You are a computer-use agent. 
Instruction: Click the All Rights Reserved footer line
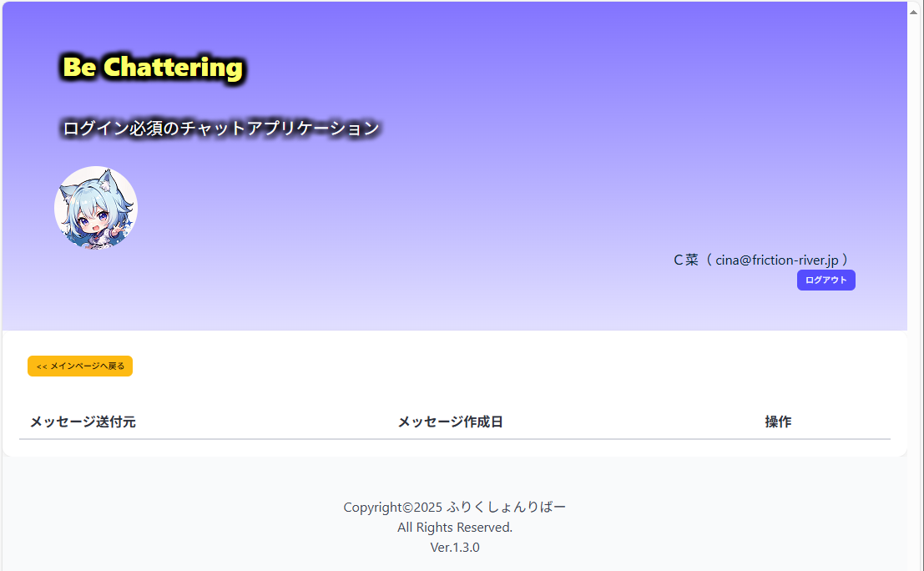(x=454, y=528)
